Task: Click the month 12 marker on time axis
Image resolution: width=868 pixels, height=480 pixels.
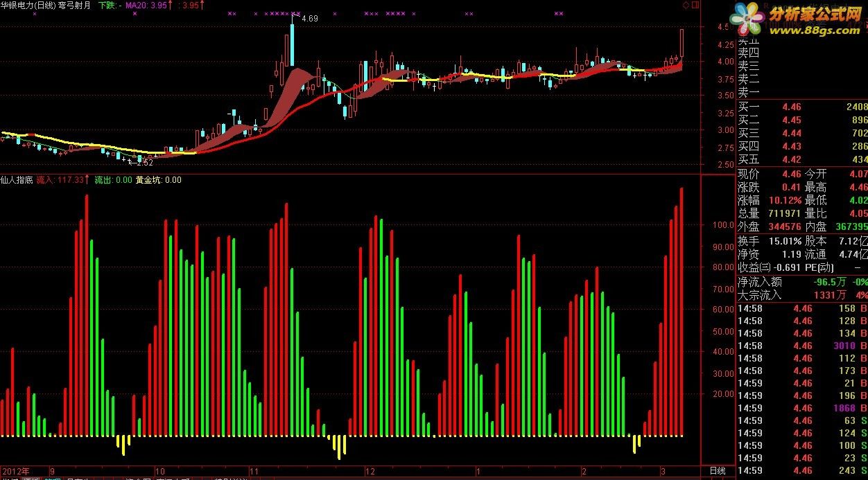Action: [370, 471]
